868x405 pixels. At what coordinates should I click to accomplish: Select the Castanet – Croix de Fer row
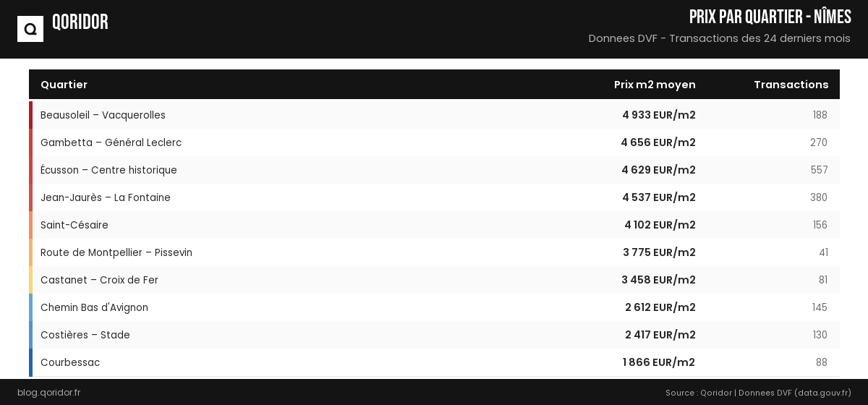tap(434, 280)
